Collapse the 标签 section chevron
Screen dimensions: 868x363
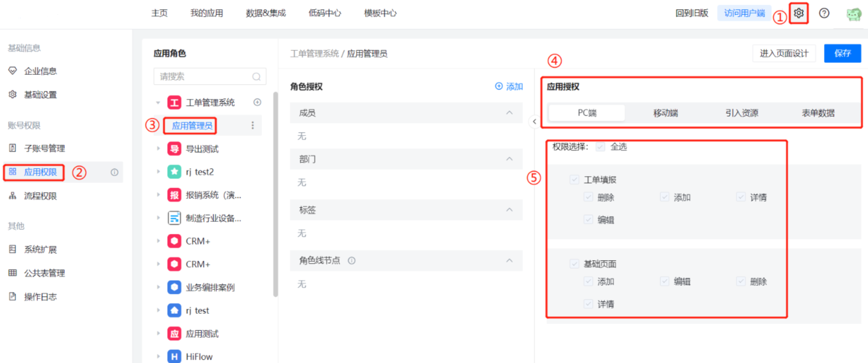(509, 210)
